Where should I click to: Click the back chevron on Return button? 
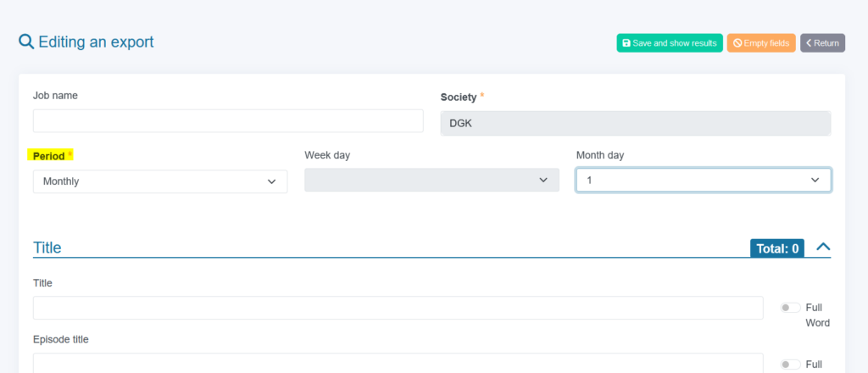click(808, 43)
